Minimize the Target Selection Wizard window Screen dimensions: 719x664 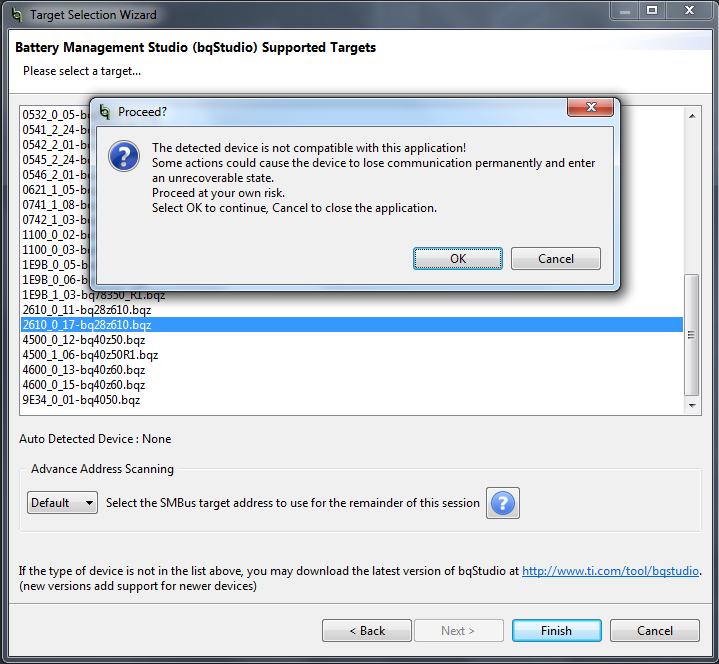pyautogui.click(x=625, y=11)
